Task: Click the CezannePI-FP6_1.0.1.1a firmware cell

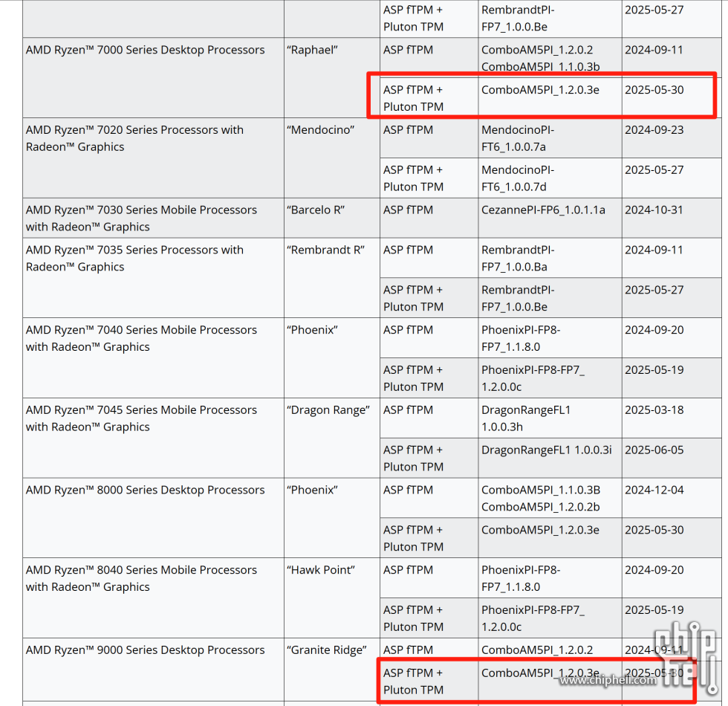Action: click(550, 218)
